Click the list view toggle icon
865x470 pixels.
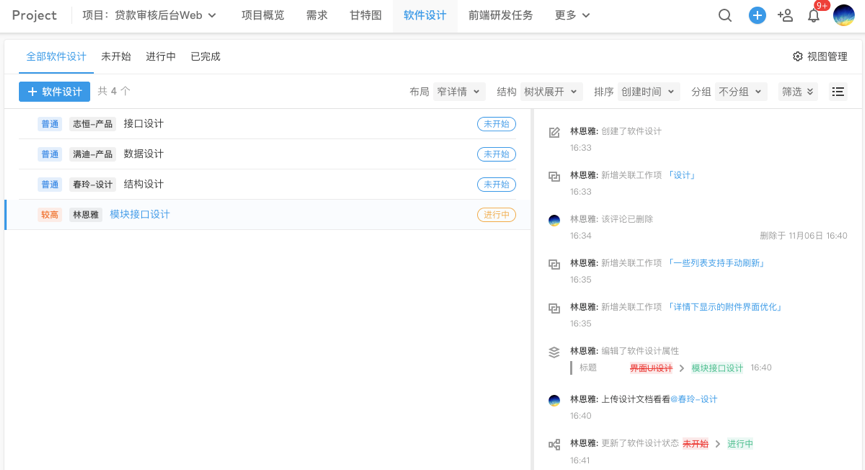pos(838,92)
